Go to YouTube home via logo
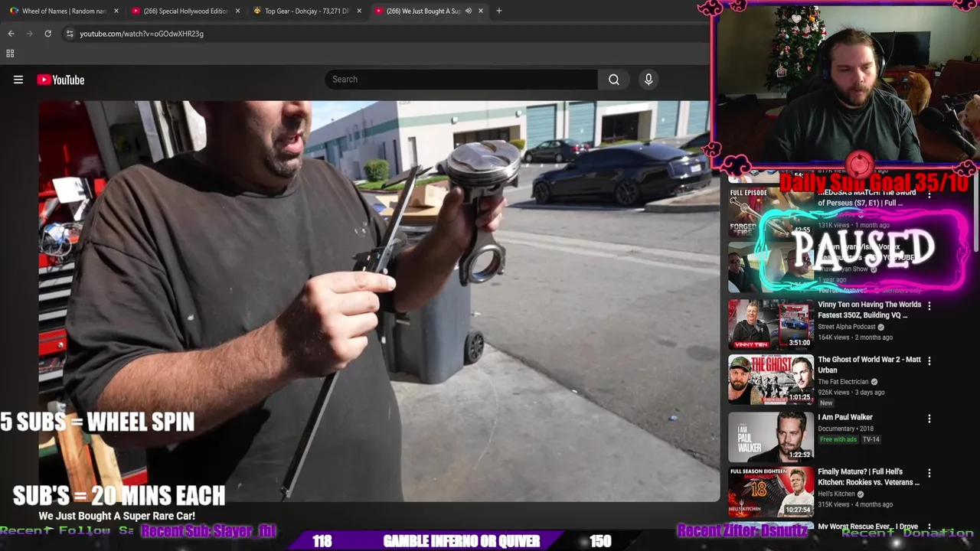 coord(60,80)
